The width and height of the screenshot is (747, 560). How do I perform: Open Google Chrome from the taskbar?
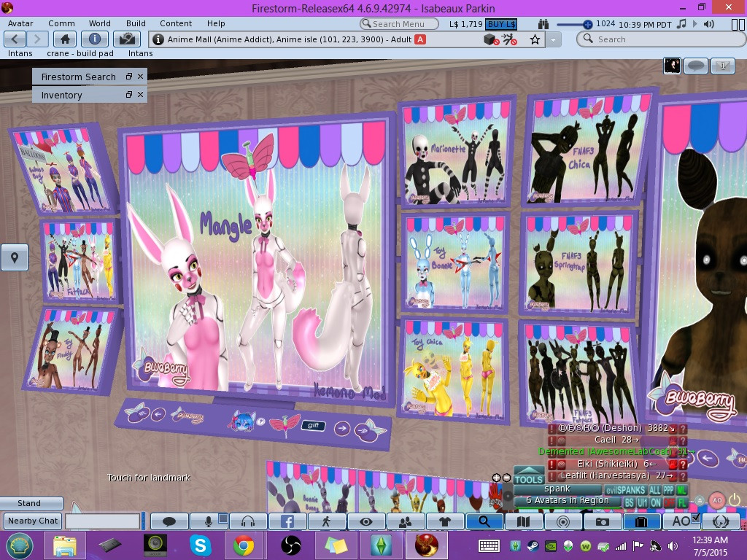[244, 545]
